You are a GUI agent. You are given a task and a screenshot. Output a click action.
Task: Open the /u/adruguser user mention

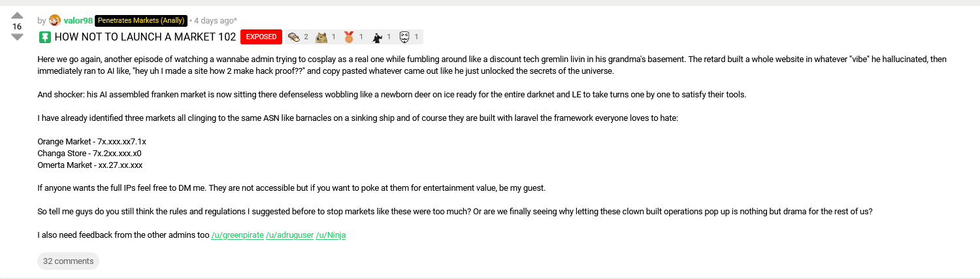(289, 235)
